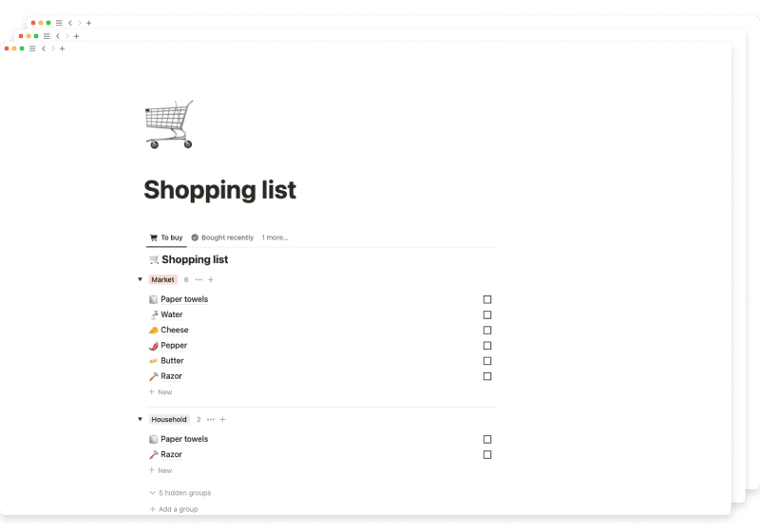Click the Cheese item emoji icon
This screenshot has width=760, height=532.
pos(153,330)
